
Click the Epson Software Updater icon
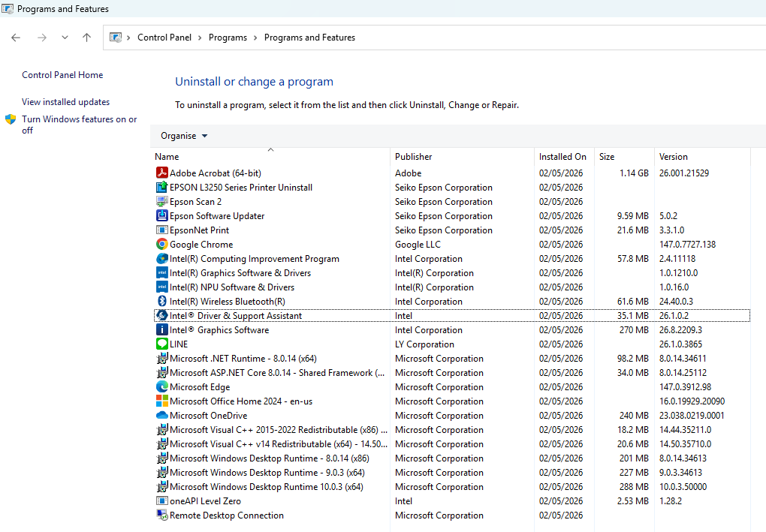pyautogui.click(x=161, y=215)
